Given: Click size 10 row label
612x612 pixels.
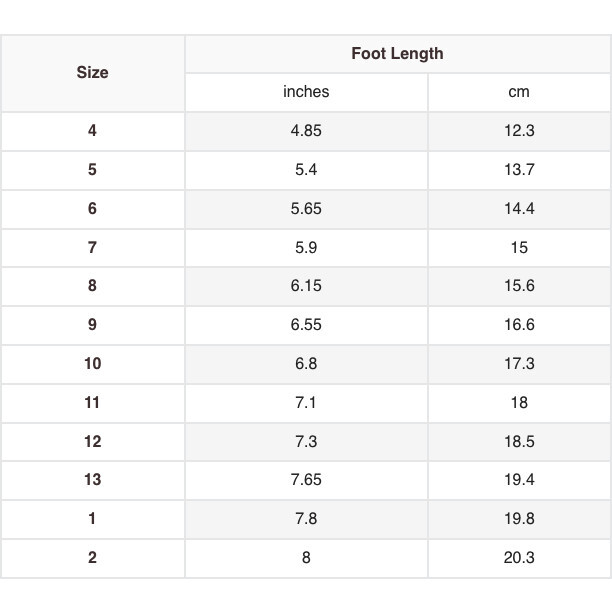Looking at the screenshot, I should click(x=92, y=364).
